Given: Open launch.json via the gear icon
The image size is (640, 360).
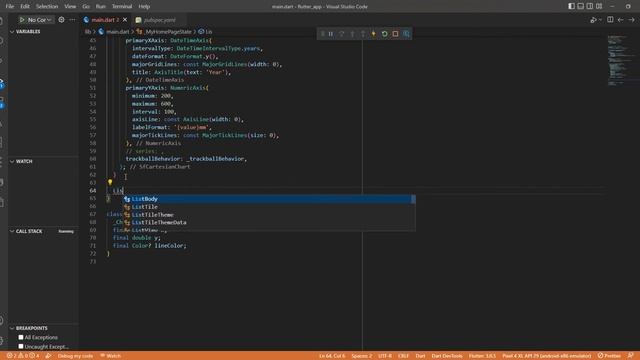Looking at the screenshot, I should (61, 20).
